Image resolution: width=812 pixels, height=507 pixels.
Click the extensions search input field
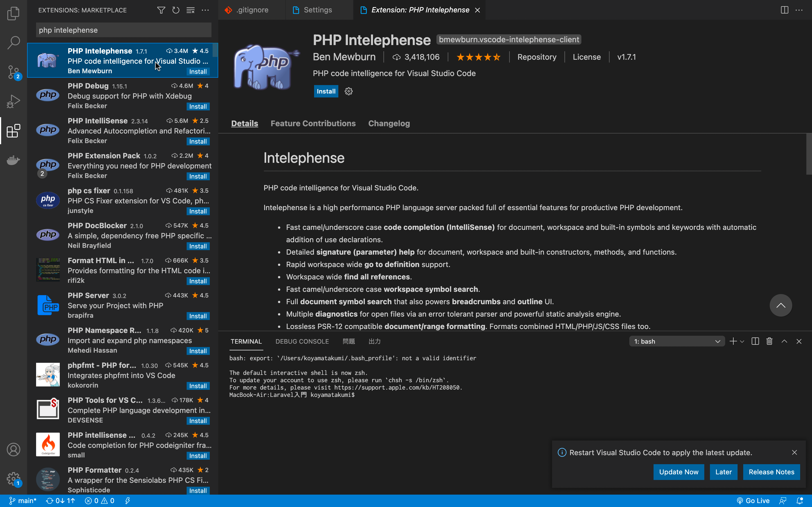pos(123,30)
